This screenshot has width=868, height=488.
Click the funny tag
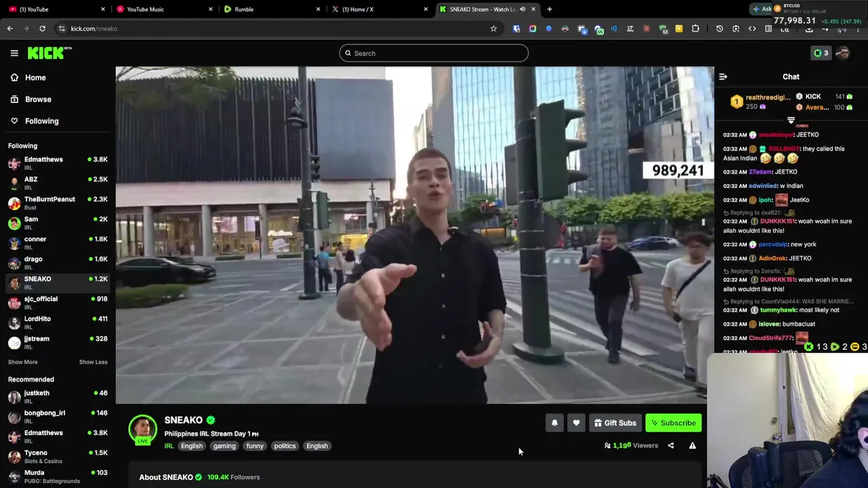tap(255, 446)
